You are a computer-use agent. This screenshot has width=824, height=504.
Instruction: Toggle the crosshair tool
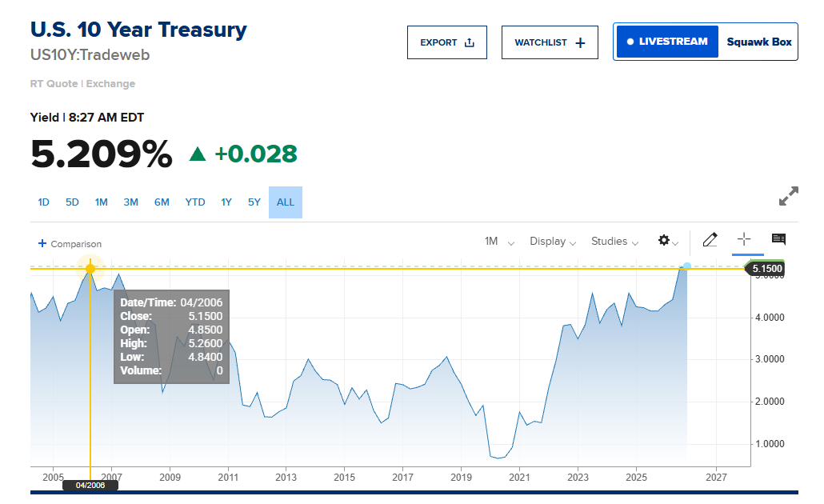(x=743, y=240)
